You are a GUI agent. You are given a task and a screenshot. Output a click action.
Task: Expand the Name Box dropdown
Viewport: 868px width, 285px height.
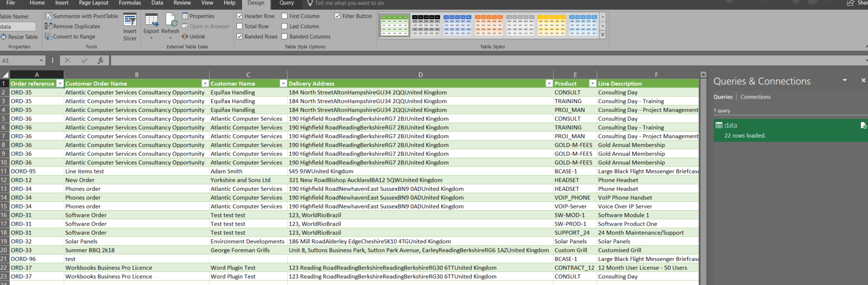41,60
